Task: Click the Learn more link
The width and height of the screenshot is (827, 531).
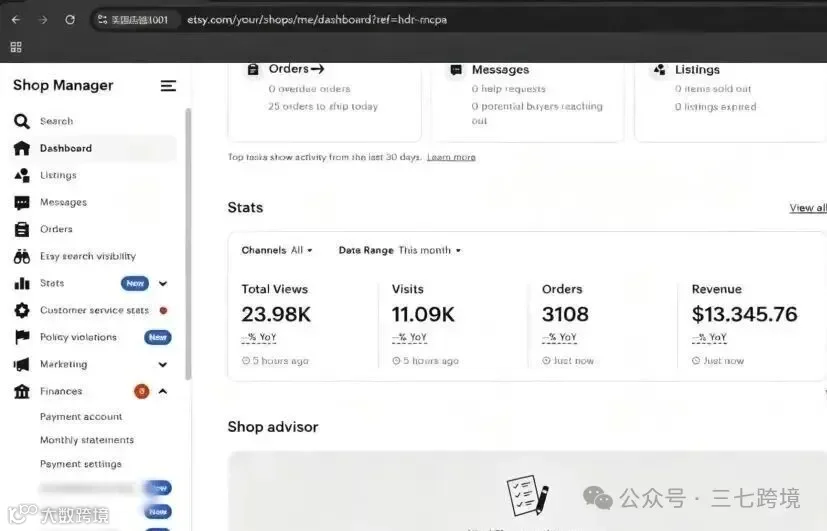Action: [451, 157]
